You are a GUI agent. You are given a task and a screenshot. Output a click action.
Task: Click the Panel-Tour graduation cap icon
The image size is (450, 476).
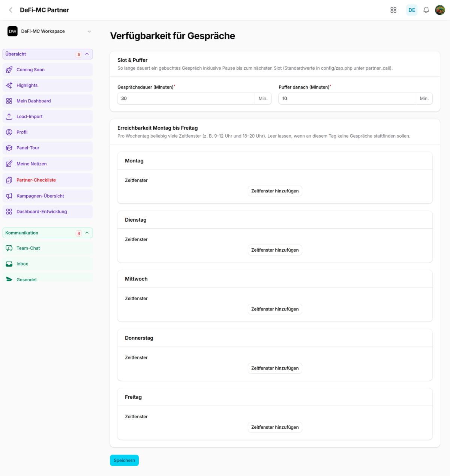[9, 148]
